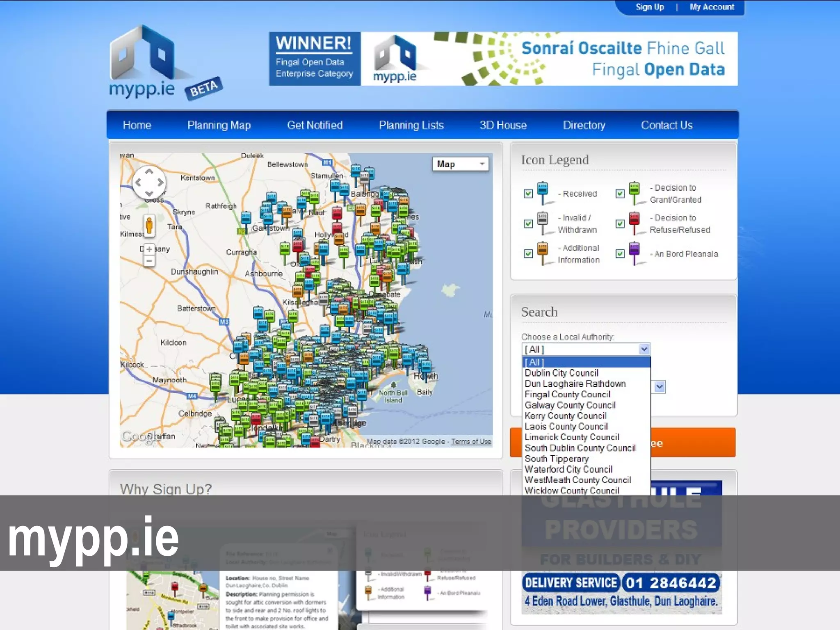Uncheck the Additional Information checkbox
Viewport: 840px width, 630px height.
point(528,254)
